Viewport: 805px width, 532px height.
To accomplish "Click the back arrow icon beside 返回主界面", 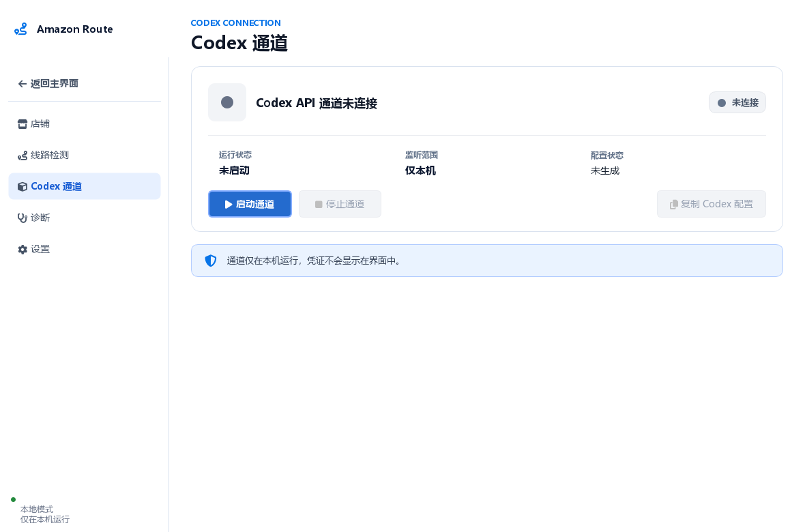I will click(x=22, y=84).
